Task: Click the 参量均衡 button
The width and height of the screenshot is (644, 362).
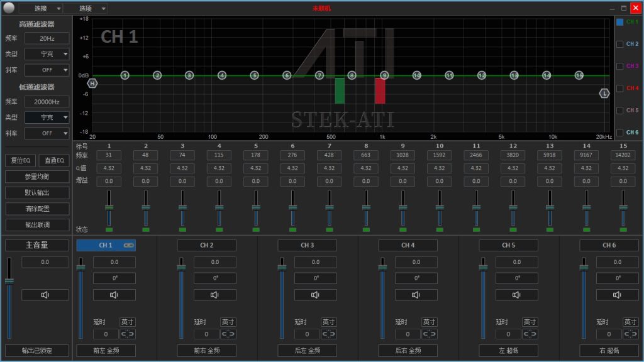Action: [37, 177]
